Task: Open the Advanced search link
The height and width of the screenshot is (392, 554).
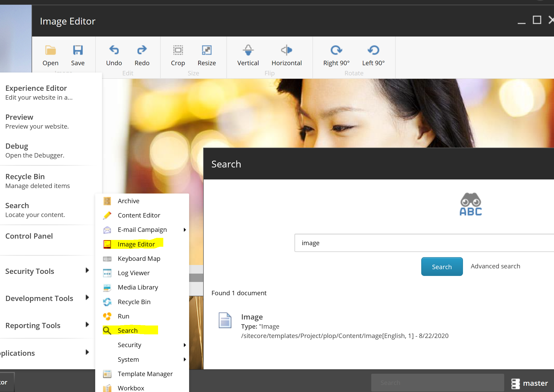Action: [x=495, y=266]
